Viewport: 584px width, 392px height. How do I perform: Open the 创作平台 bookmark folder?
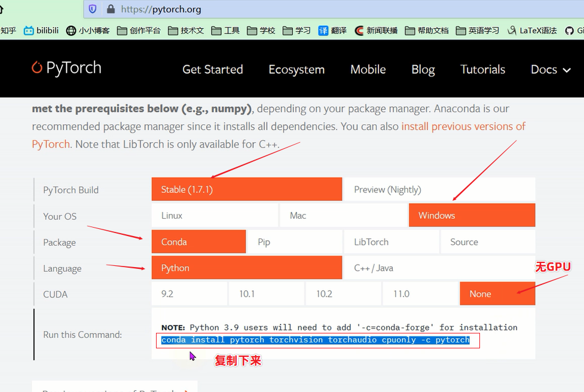(139, 30)
